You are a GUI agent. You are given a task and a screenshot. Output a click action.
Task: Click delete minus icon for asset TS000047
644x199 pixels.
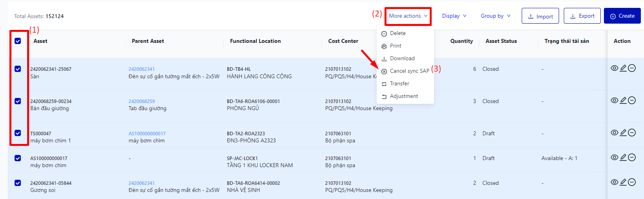(632, 133)
